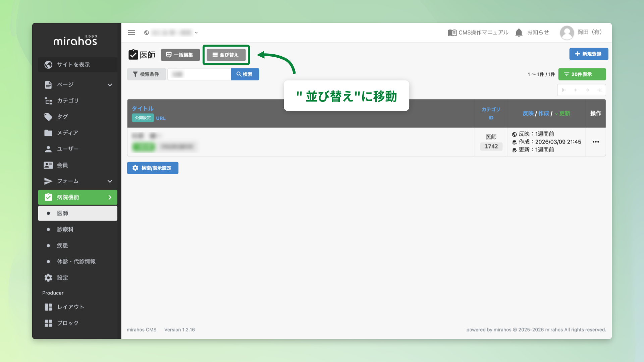Click the 病院機能 sidebar item
644x362 pixels.
coord(78,197)
